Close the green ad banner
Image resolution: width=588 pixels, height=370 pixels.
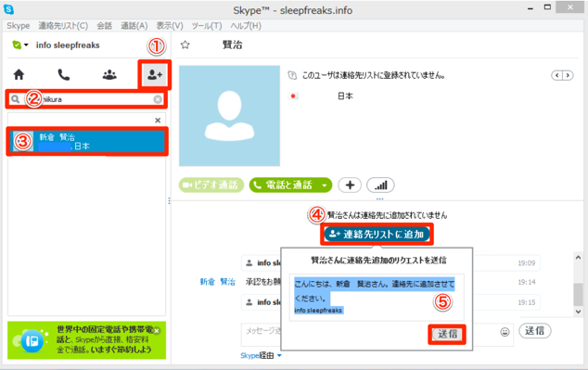click(157, 331)
